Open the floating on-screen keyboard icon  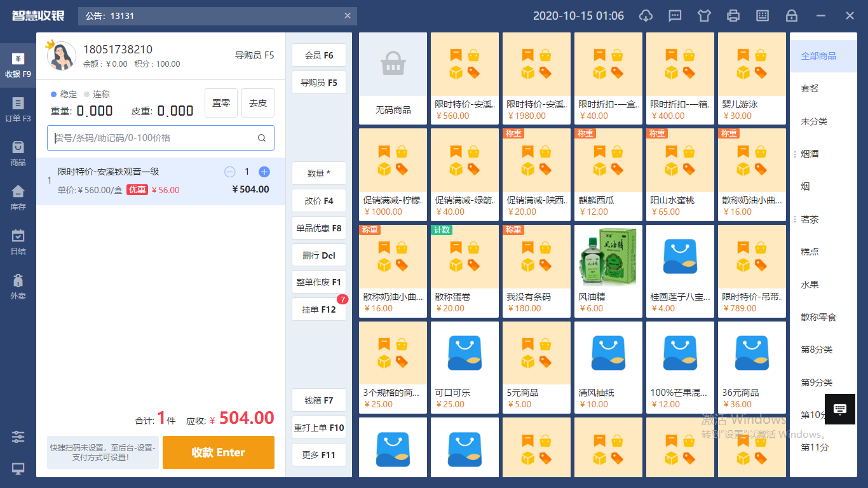[x=840, y=409]
